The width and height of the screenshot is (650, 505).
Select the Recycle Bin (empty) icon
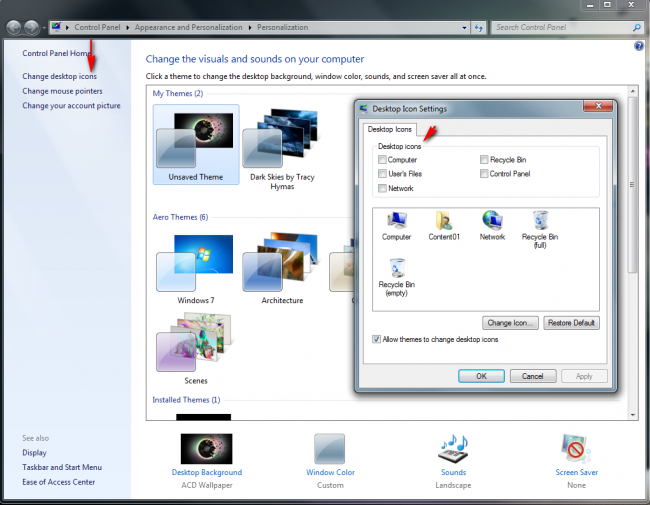pos(397,268)
